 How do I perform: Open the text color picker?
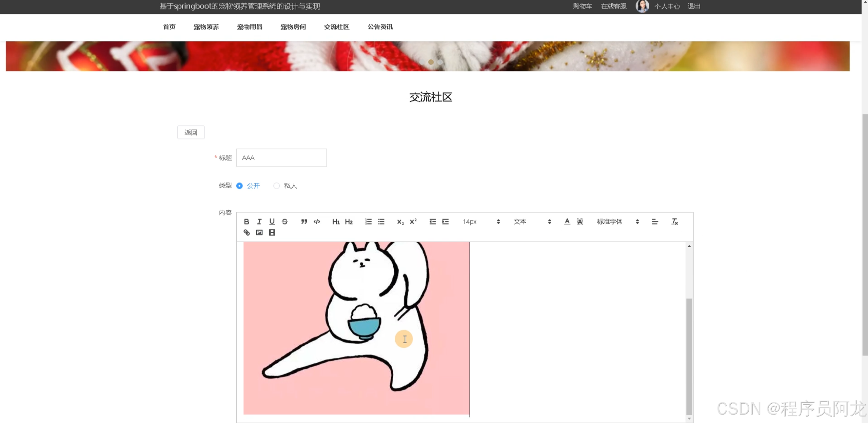[567, 222]
